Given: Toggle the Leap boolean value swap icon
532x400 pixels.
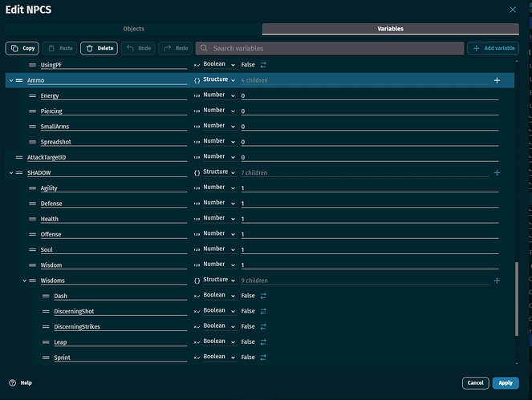Looking at the screenshot, I should click(x=263, y=341).
